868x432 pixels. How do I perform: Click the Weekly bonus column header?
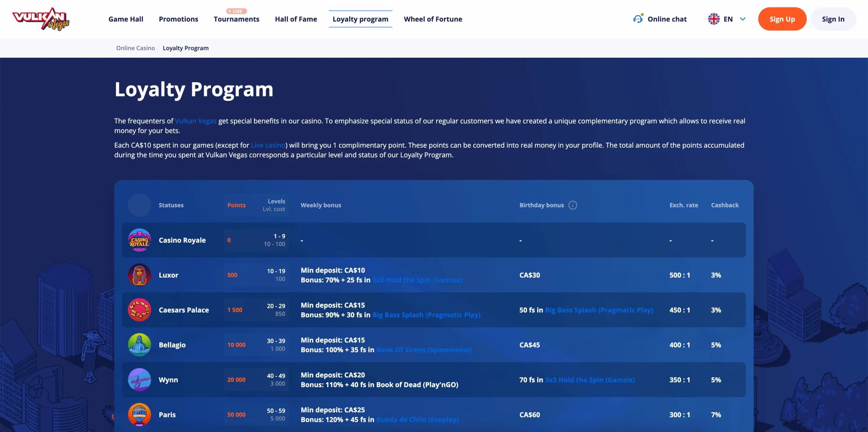(x=321, y=205)
